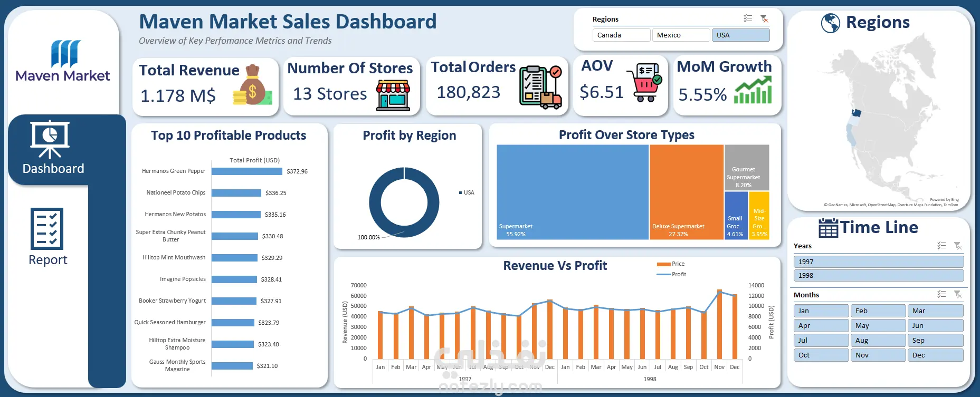Image resolution: width=980 pixels, height=397 pixels.
Task: Open the Report checklist icon
Action: [47, 228]
